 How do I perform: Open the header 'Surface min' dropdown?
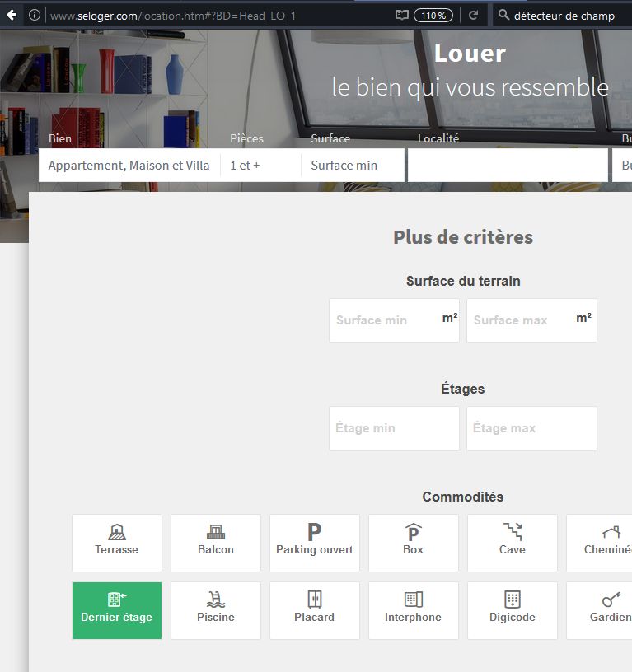click(x=353, y=165)
